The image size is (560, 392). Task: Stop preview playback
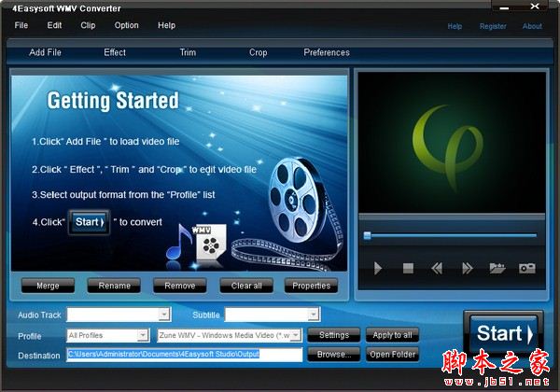click(x=408, y=268)
